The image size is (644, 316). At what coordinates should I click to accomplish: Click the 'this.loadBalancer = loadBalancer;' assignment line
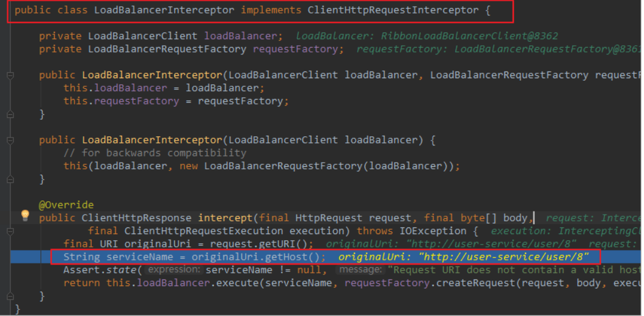[x=164, y=89]
